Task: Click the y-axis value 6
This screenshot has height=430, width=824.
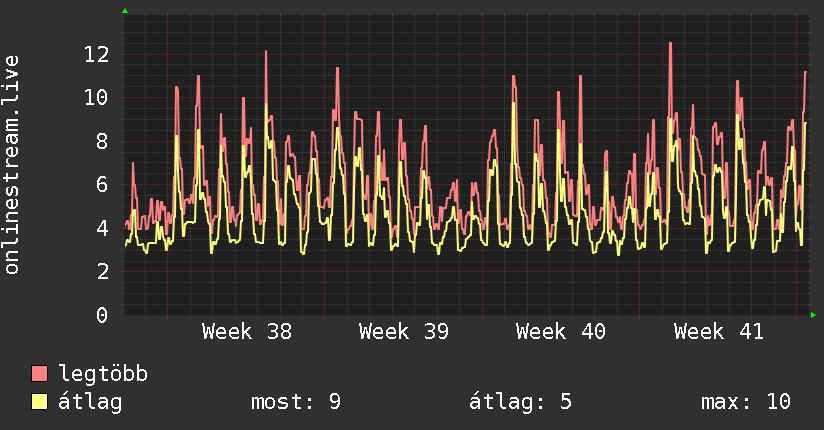Action: pos(102,185)
